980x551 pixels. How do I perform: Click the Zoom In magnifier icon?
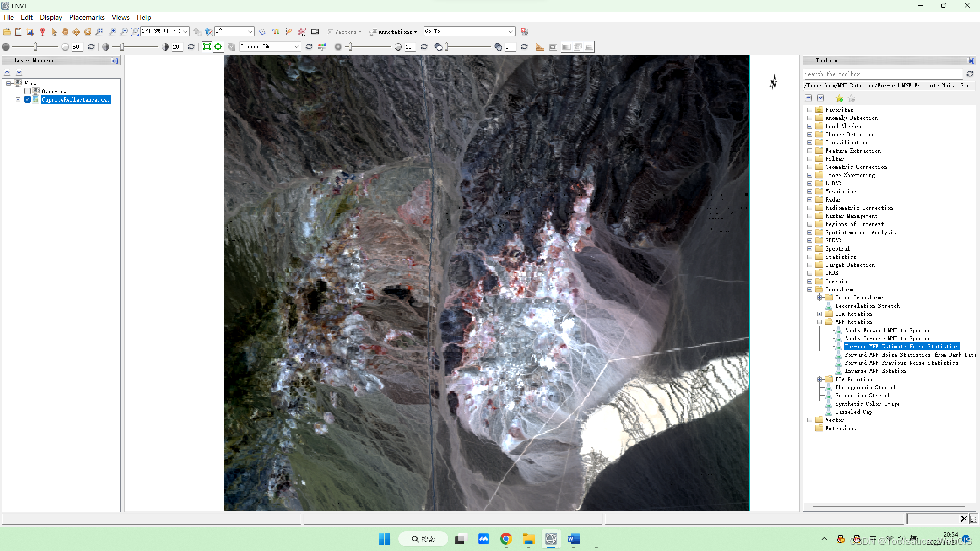click(x=112, y=32)
